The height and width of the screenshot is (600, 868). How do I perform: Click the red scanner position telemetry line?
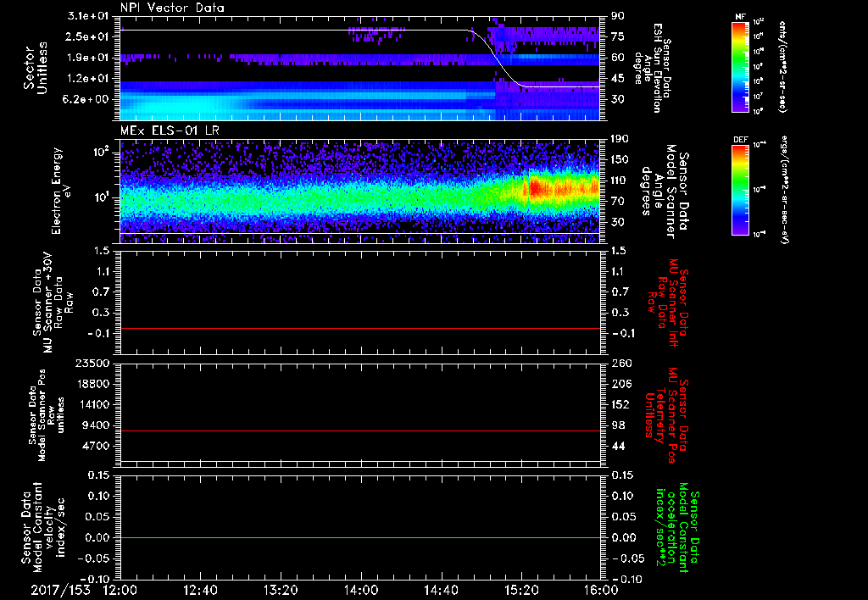[x=360, y=431]
